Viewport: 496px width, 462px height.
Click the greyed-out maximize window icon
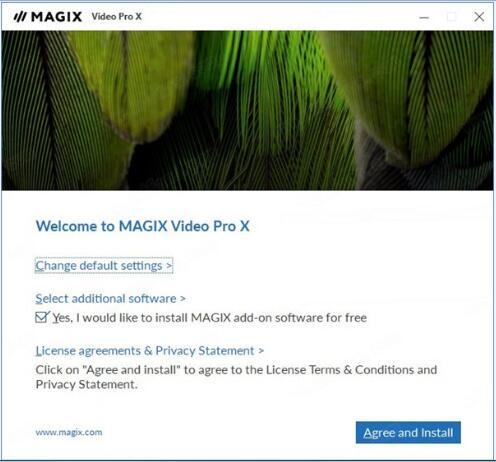pyautogui.click(x=452, y=17)
